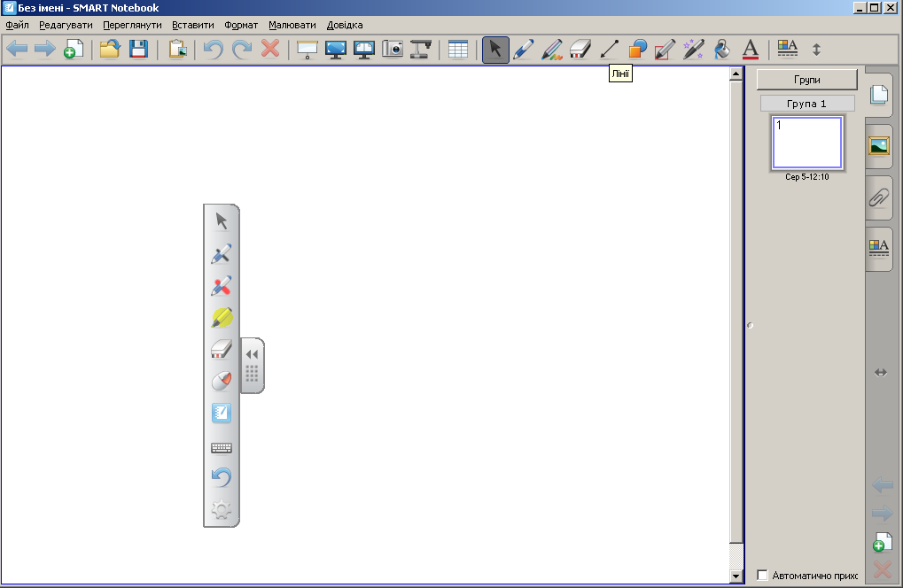
Task: Select the Eraser tool in top toolbar
Action: [x=580, y=50]
